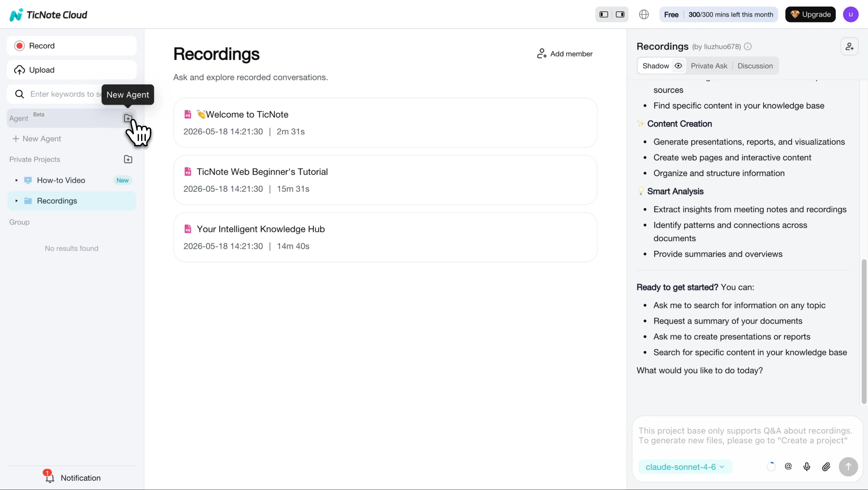Click the audio file icon of Knowledge Hub

188,229
